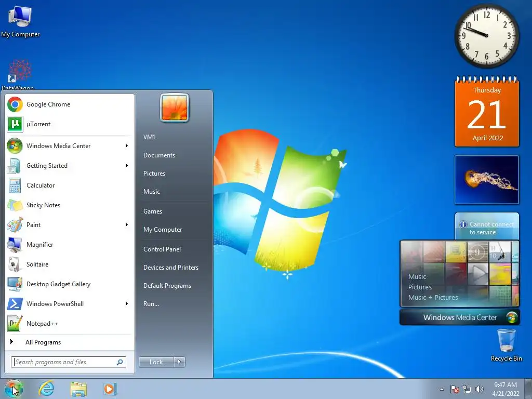Open the My Computer desktop icon
532x399 pixels.
[x=20, y=21]
